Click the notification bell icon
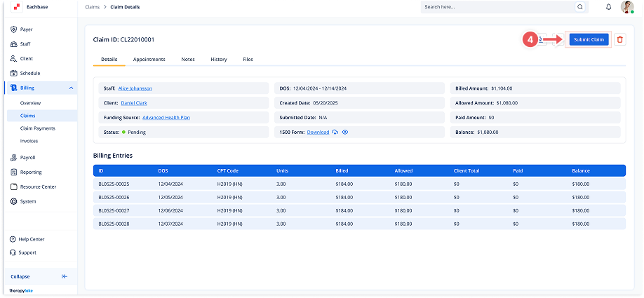This screenshot has width=644, height=298. click(x=608, y=7)
